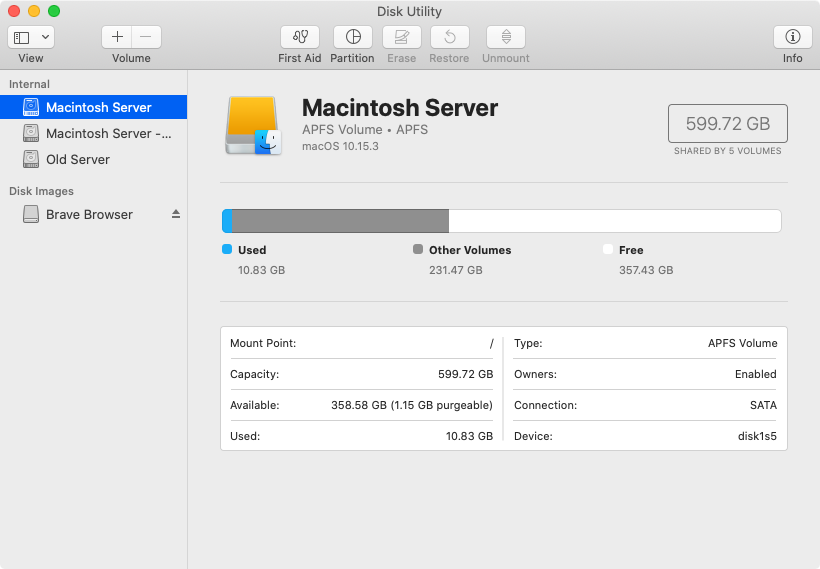
Task: Click the Available 358.58 GB value
Action: pos(412,405)
